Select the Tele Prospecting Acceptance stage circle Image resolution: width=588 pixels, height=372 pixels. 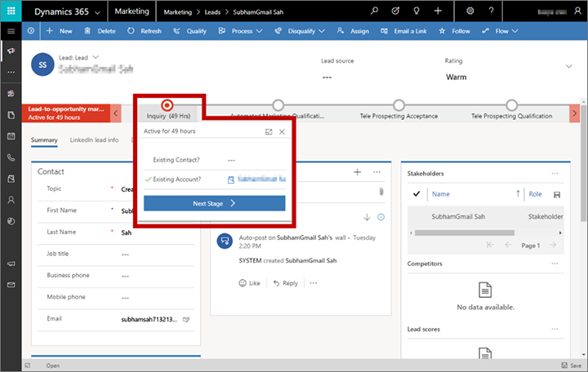click(x=399, y=104)
